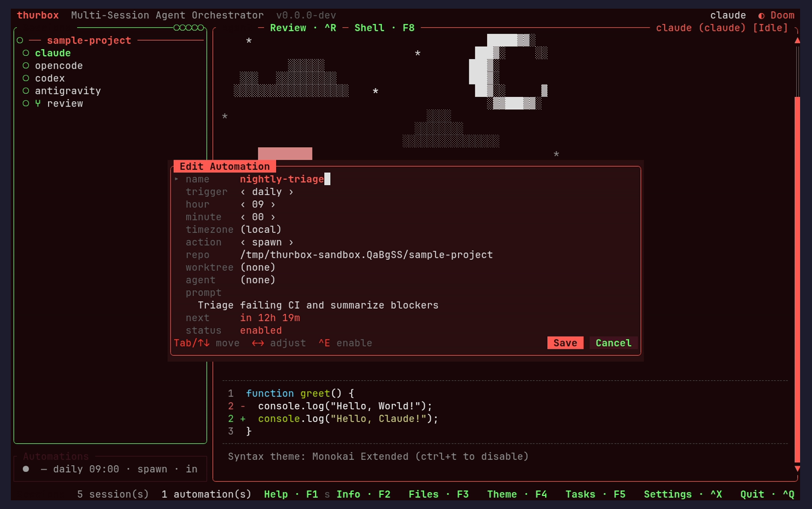
Task: Save the automation
Action: 565,343
